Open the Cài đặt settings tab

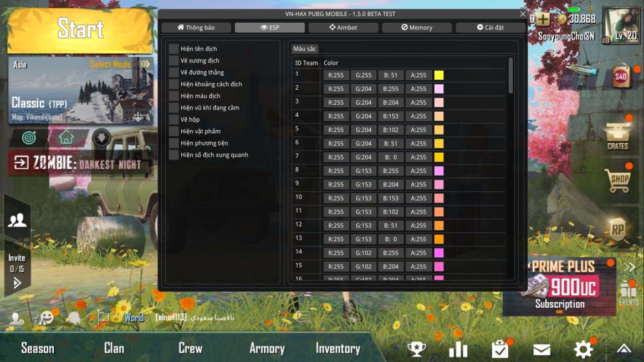click(490, 28)
